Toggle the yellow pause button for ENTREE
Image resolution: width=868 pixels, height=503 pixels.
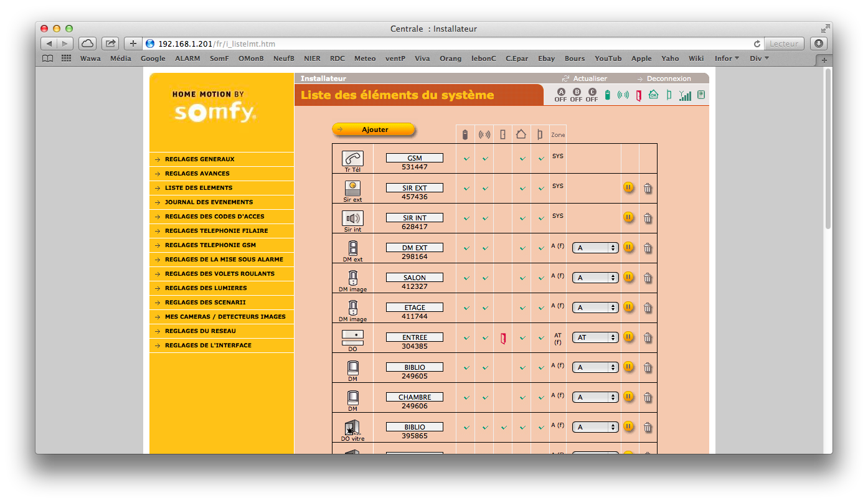tap(628, 337)
